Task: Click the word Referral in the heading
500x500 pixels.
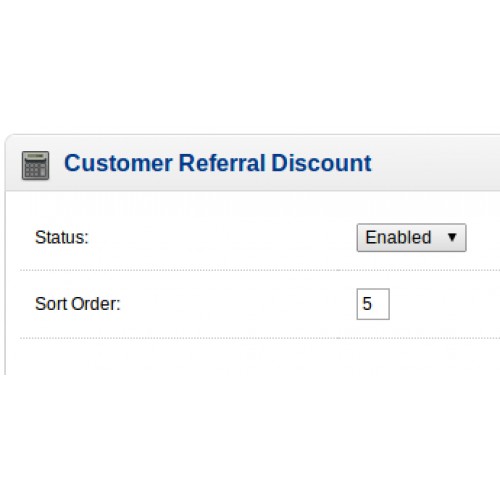Action: click(222, 163)
